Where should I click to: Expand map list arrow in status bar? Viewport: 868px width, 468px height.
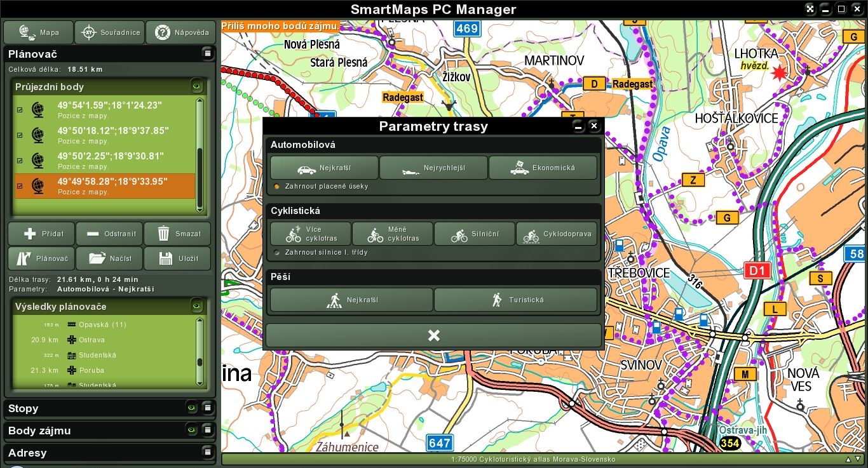[x=848, y=459]
